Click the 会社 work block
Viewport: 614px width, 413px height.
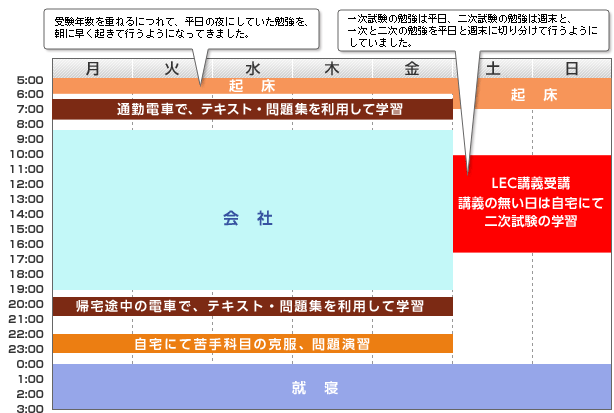tap(253, 210)
